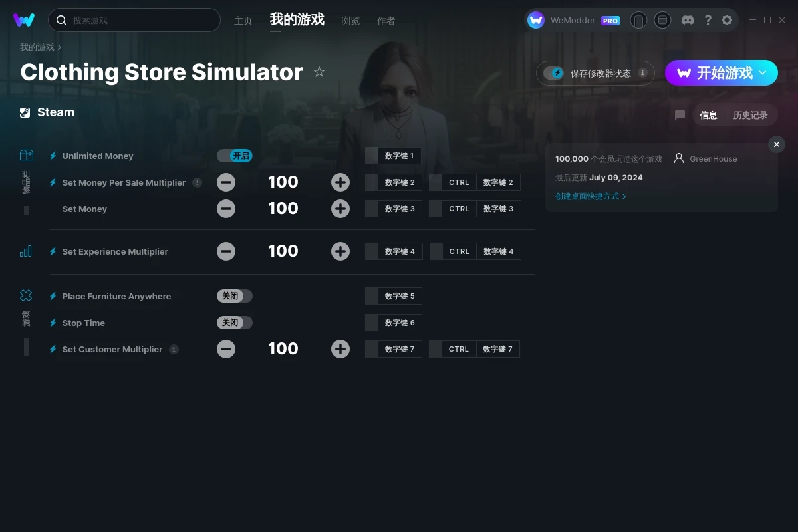Image resolution: width=798 pixels, height=532 pixels.
Task: Click the overlay window icon in header
Action: point(662,20)
